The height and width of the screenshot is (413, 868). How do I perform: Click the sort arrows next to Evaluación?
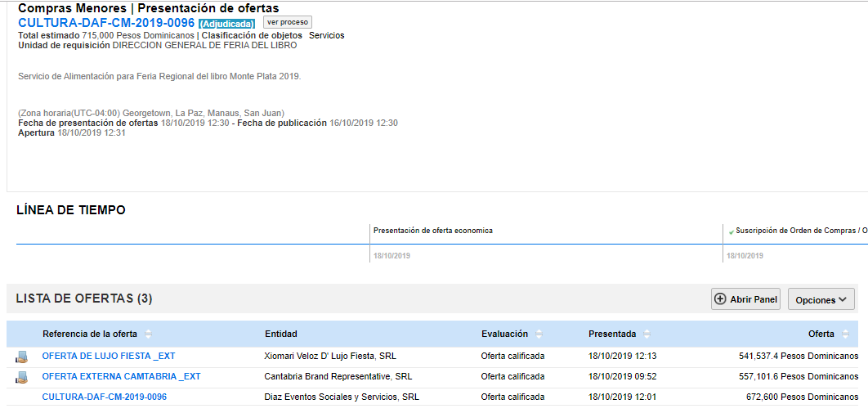tap(539, 334)
